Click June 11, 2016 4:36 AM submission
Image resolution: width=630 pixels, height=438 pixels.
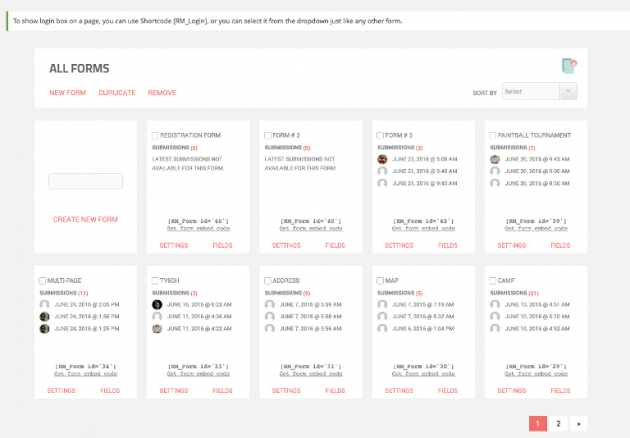click(x=199, y=317)
